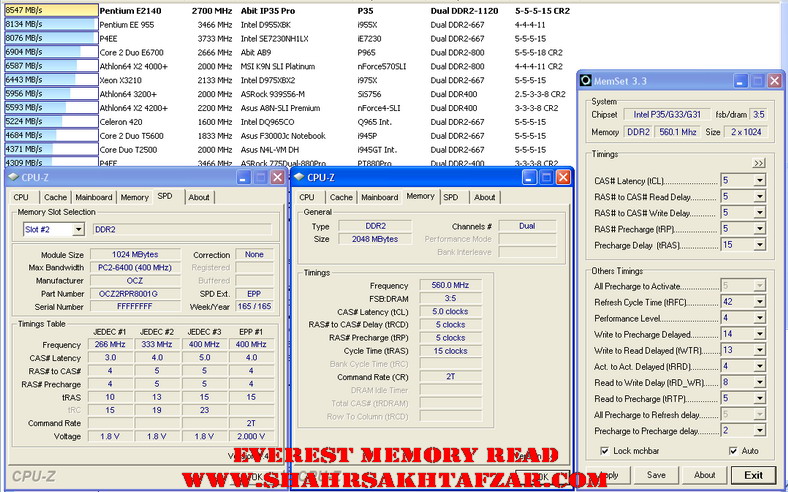Click the Exit button in MemSet
The image size is (788, 492).
(753, 475)
